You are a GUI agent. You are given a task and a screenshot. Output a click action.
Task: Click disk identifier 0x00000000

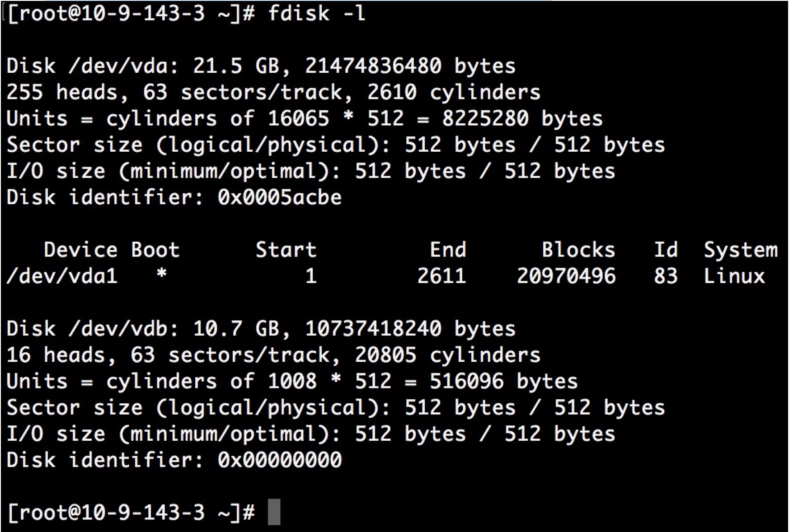tap(279, 460)
